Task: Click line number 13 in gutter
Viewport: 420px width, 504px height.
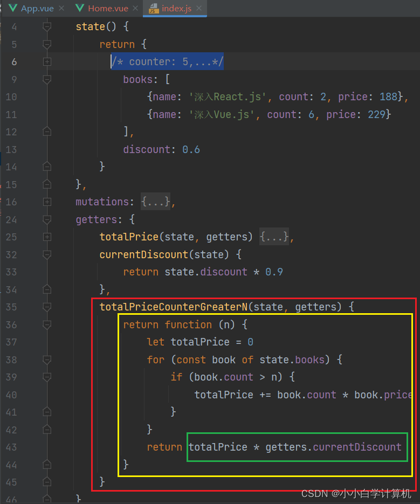Action: pyautogui.click(x=11, y=149)
